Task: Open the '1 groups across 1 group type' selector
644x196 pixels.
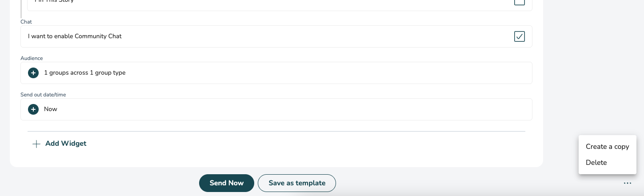Action: 84,73
